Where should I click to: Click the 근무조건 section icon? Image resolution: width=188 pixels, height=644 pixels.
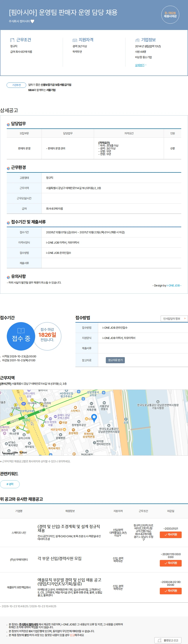click(12, 40)
